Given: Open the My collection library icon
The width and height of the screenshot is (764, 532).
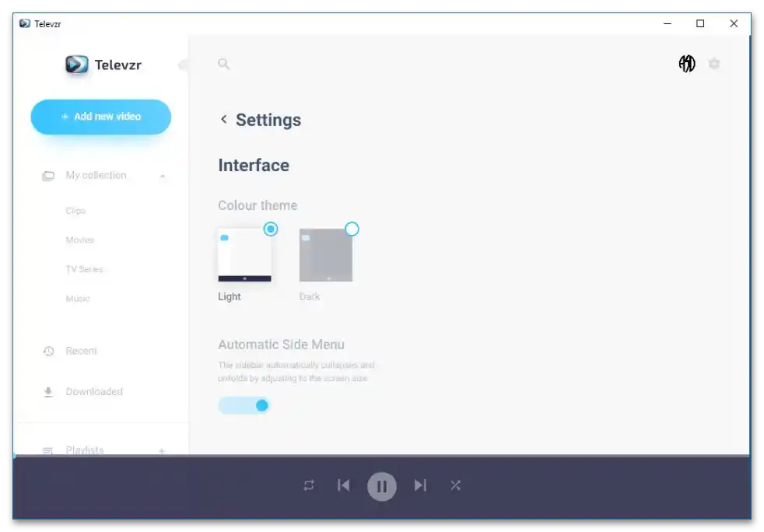Looking at the screenshot, I should click(x=48, y=175).
